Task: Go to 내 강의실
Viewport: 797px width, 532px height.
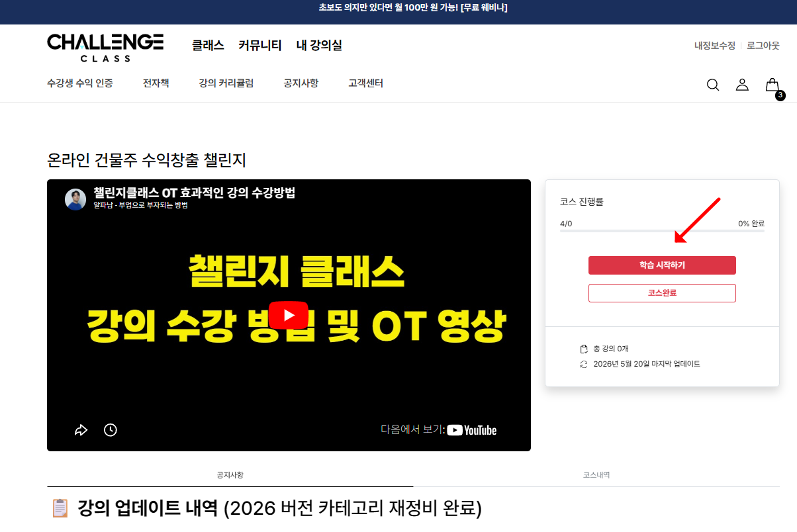Action: click(x=319, y=46)
